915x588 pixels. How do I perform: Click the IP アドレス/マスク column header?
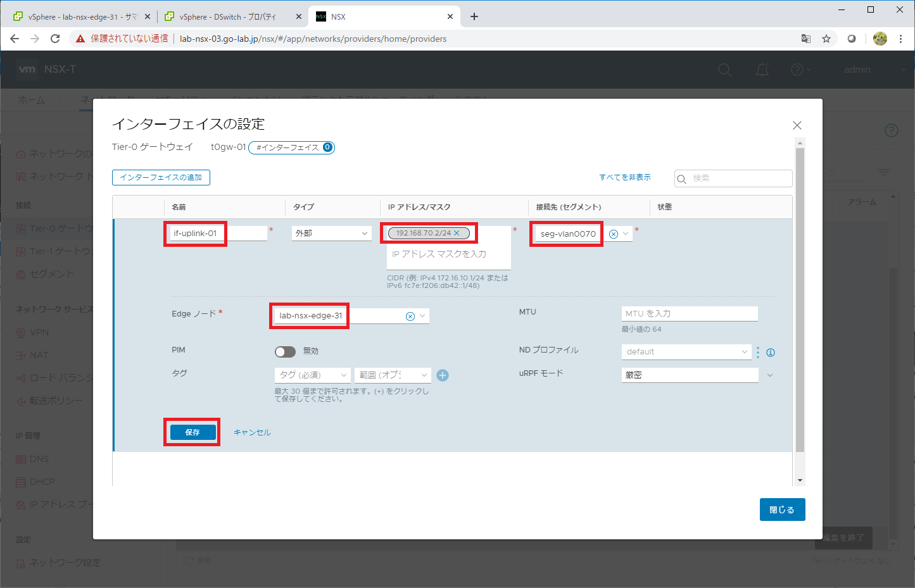(419, 207)
